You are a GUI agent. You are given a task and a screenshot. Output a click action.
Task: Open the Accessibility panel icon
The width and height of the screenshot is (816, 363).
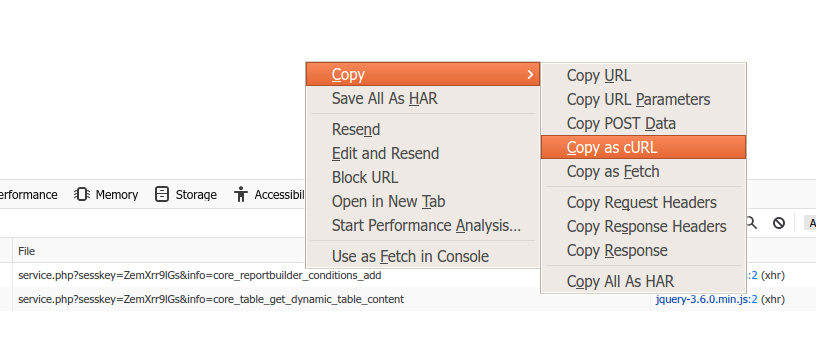[241, 195]
